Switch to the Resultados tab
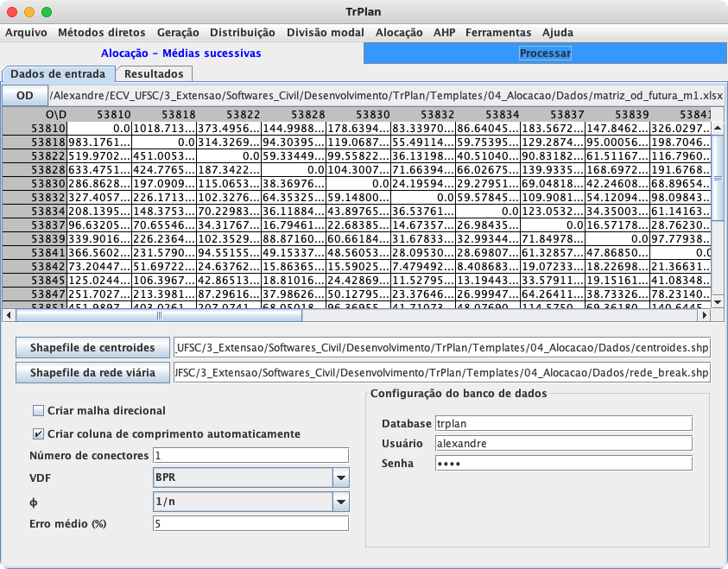The height and width of the screenshot is (569, 728). point(154,73)
